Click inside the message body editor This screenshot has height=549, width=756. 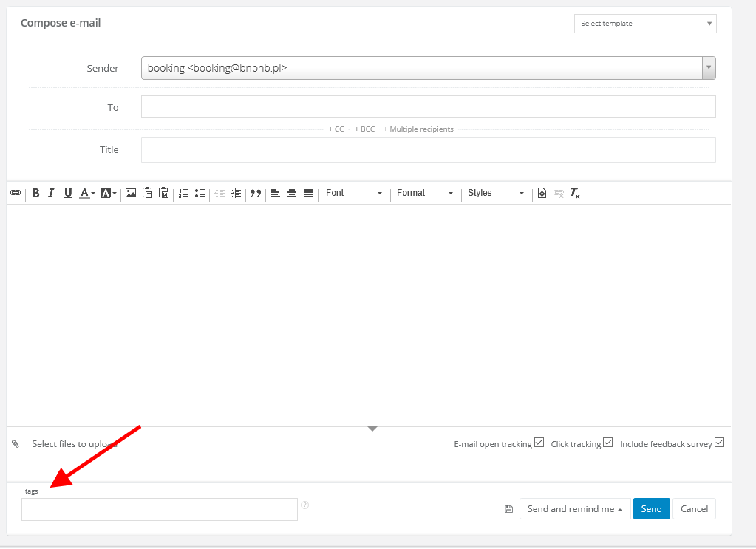tap(369, 316)
